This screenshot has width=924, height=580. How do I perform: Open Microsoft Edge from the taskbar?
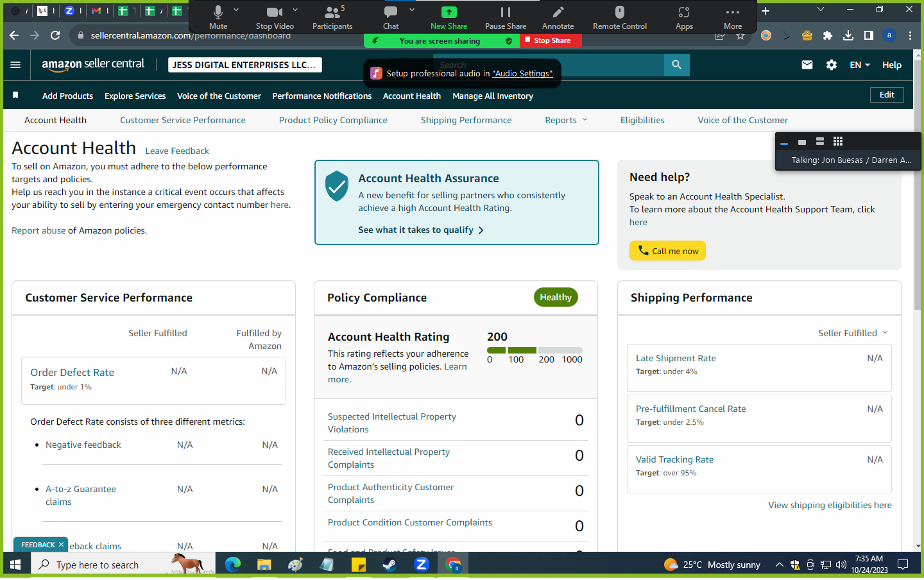click(x=233, y=565)
